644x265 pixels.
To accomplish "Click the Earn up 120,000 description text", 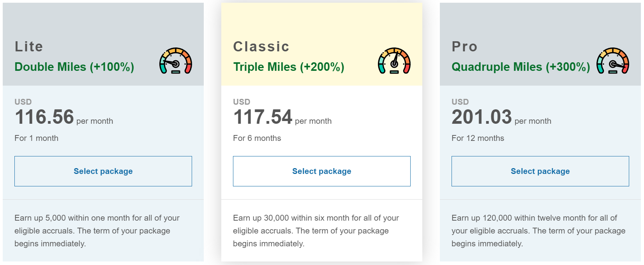I will [x=538, y=231].
